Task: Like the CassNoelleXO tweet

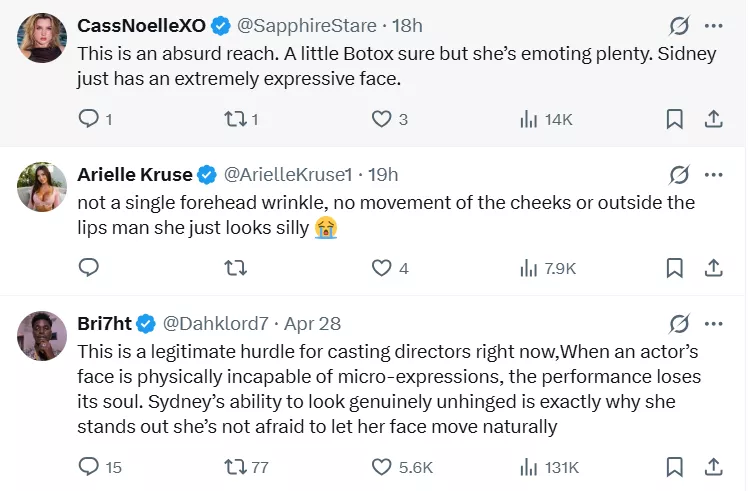Action: [381, 119]
